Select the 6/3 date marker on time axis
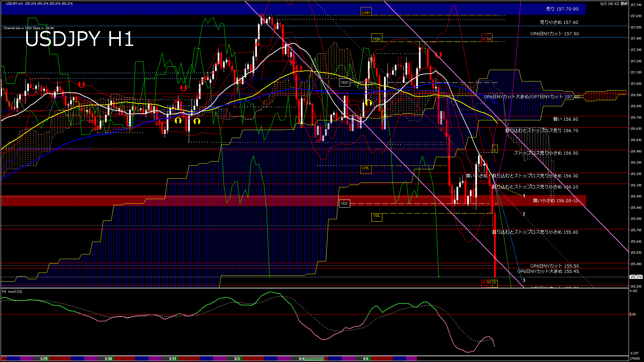The width and height of the screenshot is (644, 362). coord(237,359)
